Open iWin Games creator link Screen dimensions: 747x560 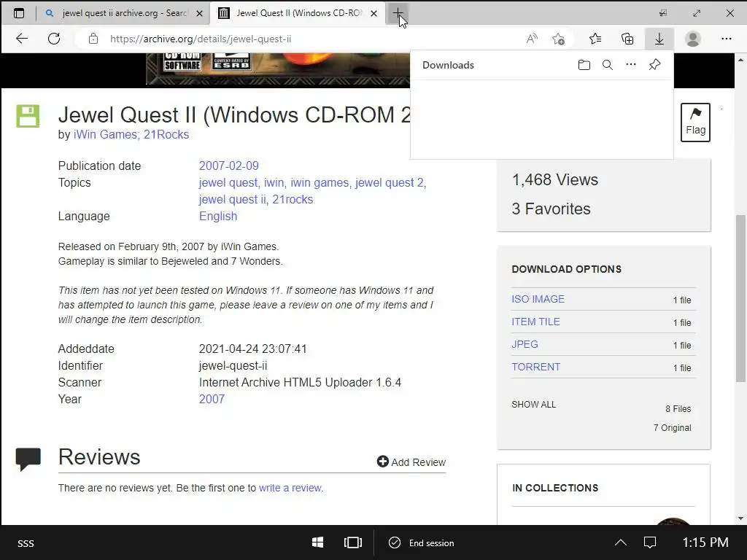tap(107, 135)
